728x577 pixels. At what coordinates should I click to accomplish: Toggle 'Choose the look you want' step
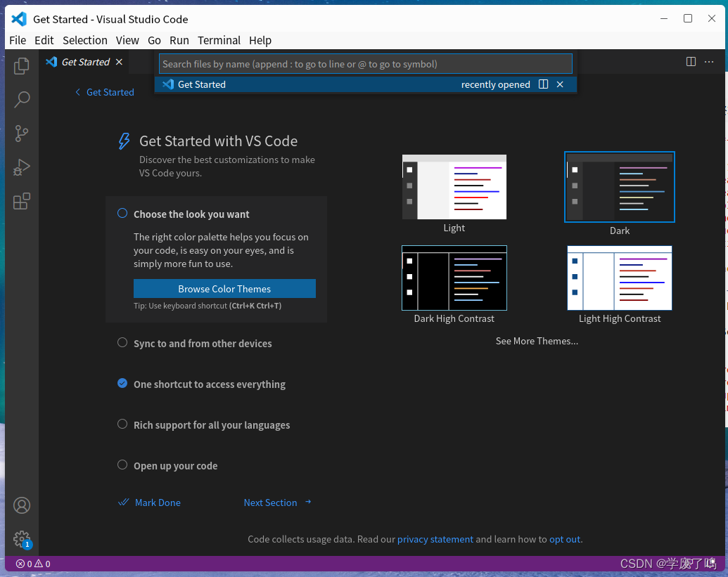(x=122, y=213)
